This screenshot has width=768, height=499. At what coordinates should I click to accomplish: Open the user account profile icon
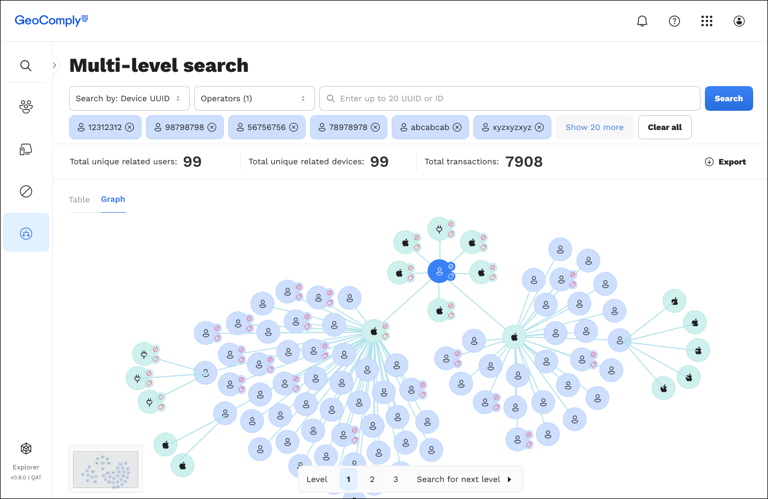(739, 21)
